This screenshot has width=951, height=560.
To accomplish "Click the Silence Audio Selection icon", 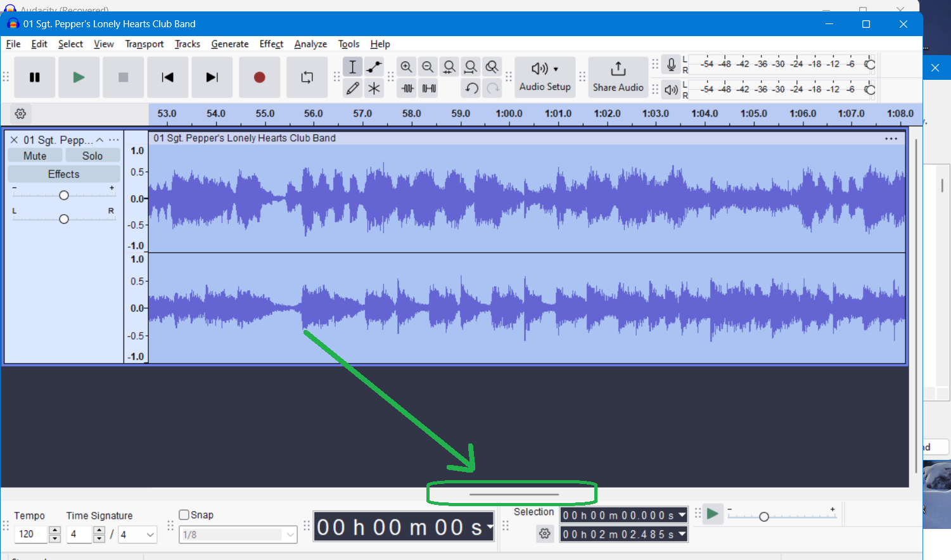I will (428, 88).
